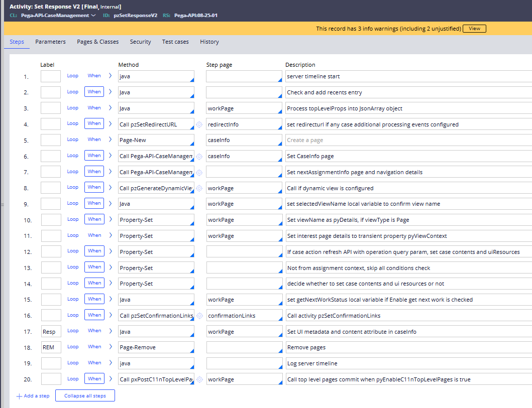This screenshot has height=408, width=532.
Task: Click the plus icon to add a step
Action: [19, 396]
